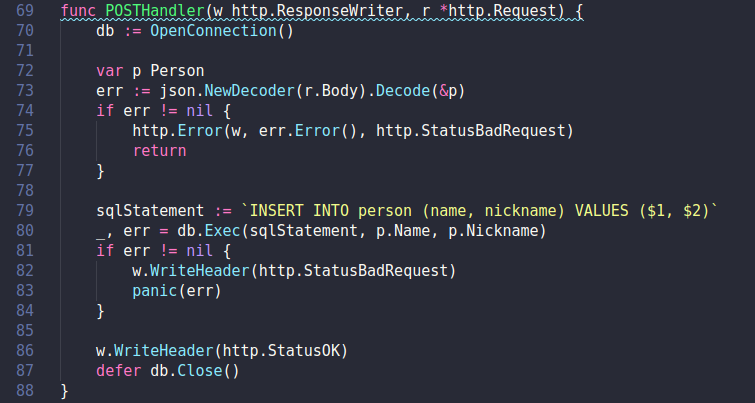Click the func keyword on line 69
The height and width of the screenshot is (403, 755).
(x=78, y=11)
